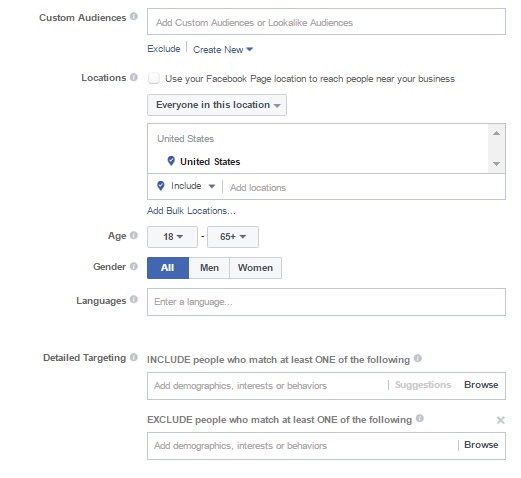The width and height of the screenshot is (521, 478).
Task: Click info icon beside EXCLUDE people heading
Action: 420,418
